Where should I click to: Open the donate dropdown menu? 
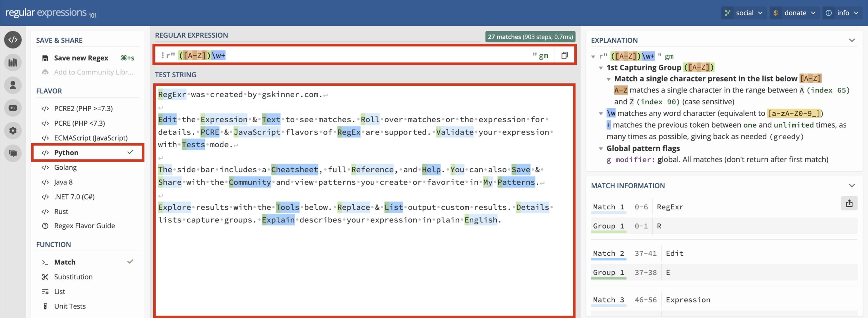tap(794, 13)
